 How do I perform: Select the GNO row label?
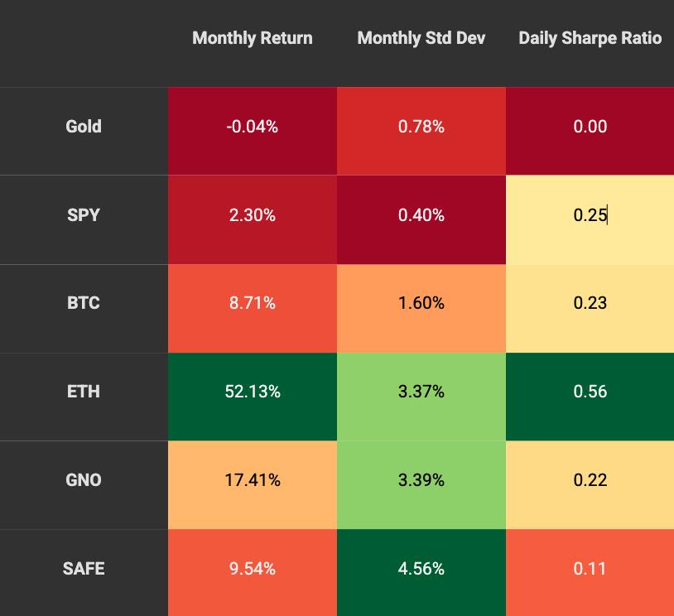pyautogui.click(x=84, y=480)
